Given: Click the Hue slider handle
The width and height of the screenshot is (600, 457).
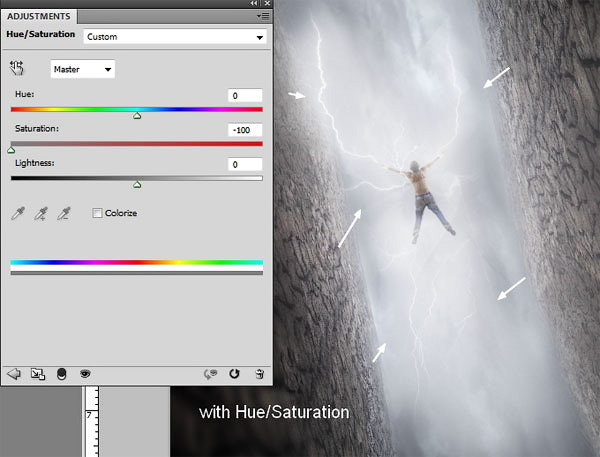Looking at the screenshot, I should click(137, 116).
